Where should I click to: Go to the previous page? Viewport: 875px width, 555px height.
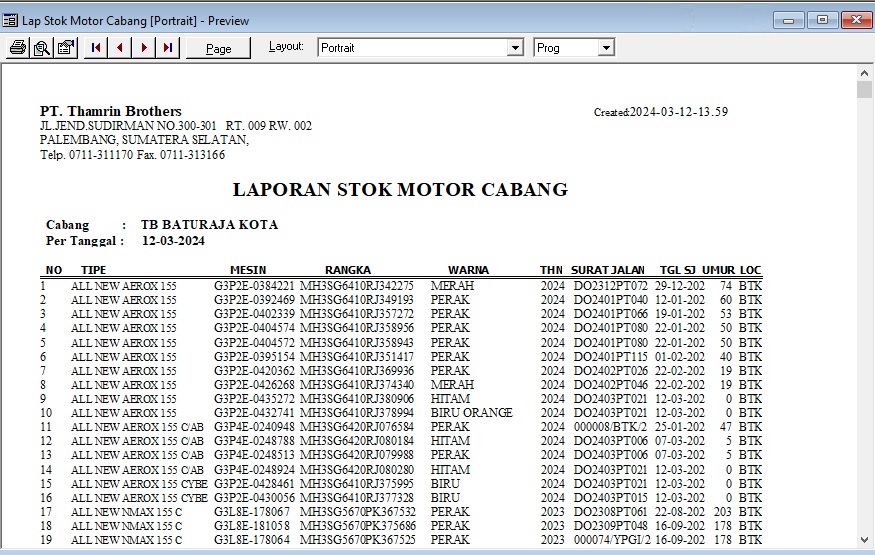click(120, 47)
